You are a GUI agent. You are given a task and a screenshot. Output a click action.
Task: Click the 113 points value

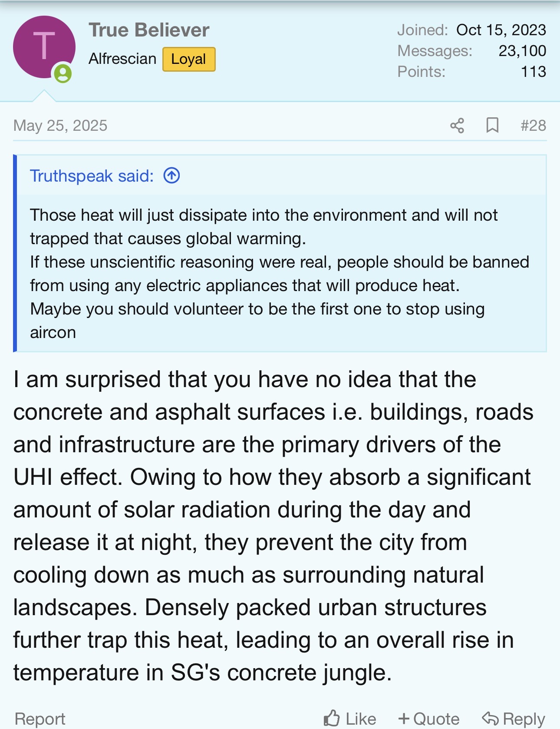[x=533, y=72]
